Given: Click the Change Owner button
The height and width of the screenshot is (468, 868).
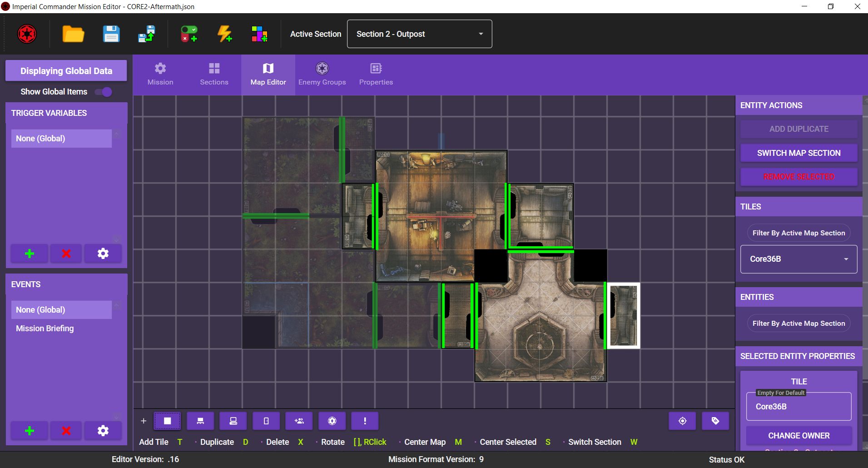Looking at the screenshot, I should pos(799,436).
